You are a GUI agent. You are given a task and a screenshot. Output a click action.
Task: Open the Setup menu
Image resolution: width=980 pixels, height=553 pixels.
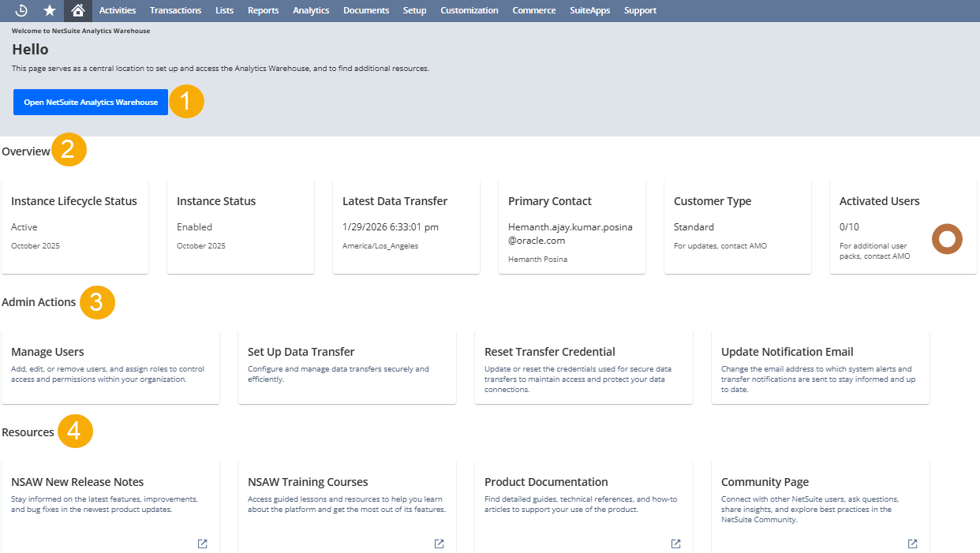point(414,10)
